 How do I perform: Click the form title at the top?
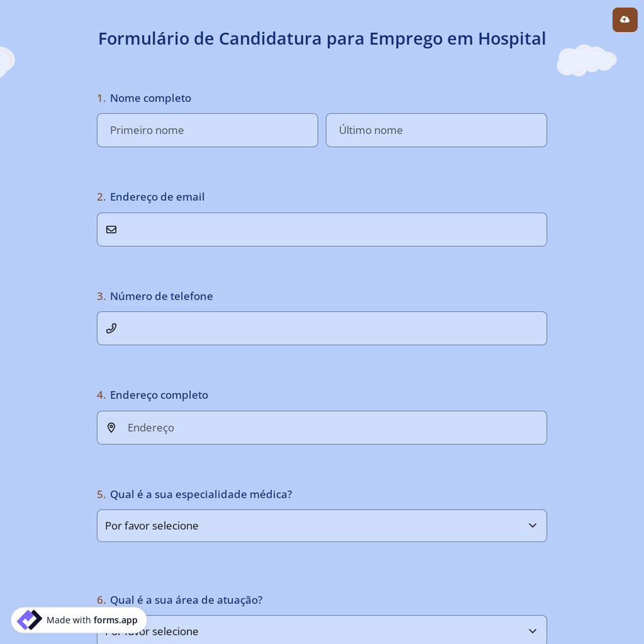pos(322,38)
